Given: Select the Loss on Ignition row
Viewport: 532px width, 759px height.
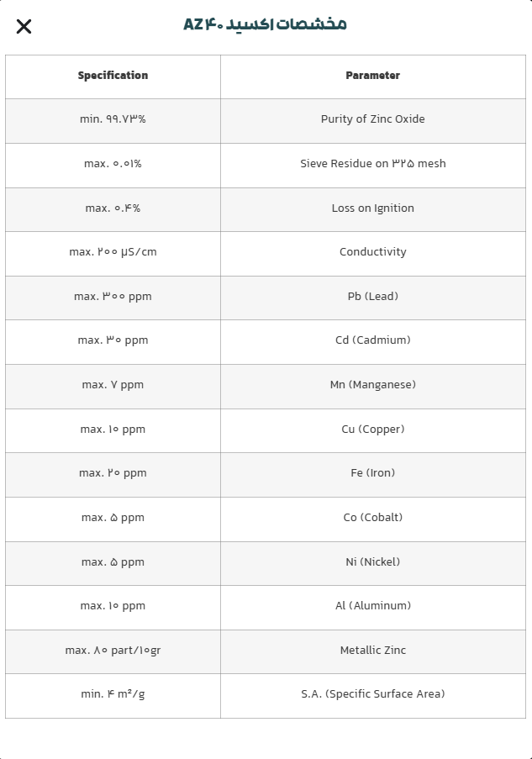Looking at the screenshot, I should 372,208.
